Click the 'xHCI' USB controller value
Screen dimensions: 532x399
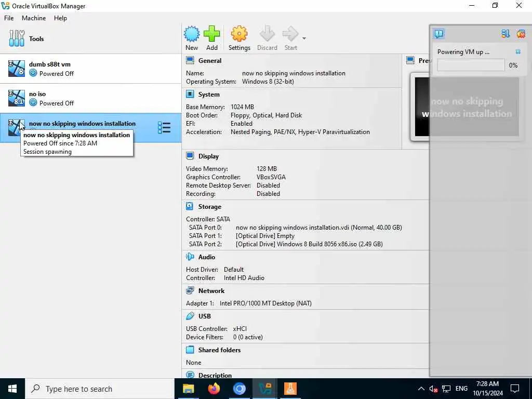[240, 329]
